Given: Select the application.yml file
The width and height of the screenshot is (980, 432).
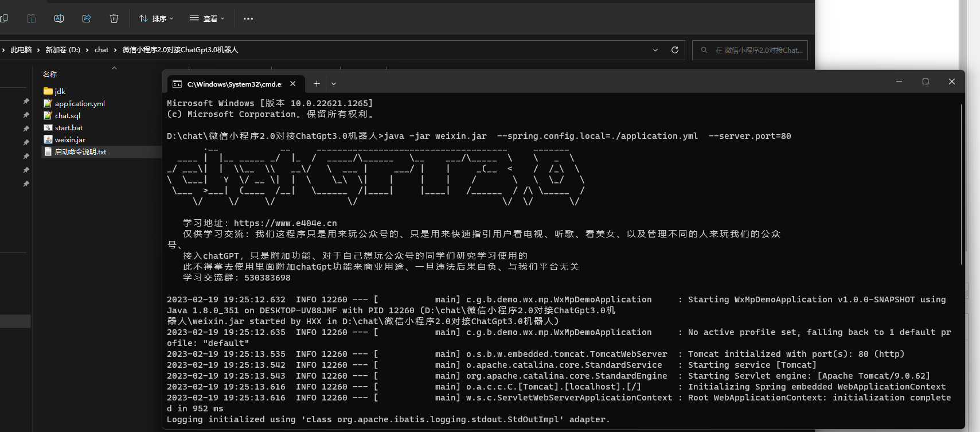Looking at the screenshot, I should pos(80,104).
